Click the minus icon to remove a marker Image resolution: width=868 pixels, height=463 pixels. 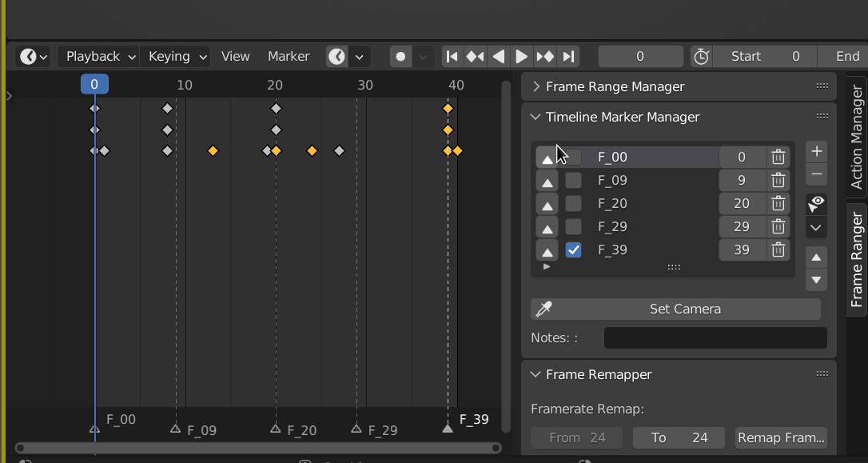coord(816,174)
